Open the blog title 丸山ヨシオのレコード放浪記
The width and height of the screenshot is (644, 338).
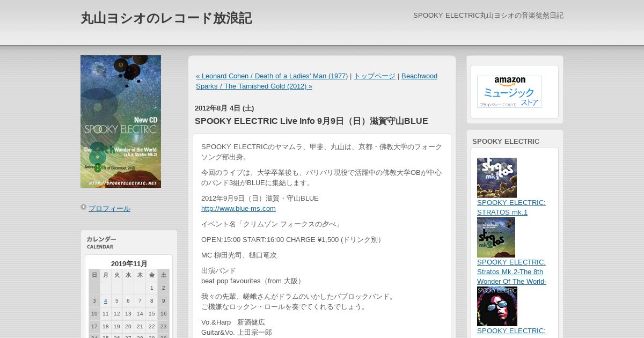click(x=166, y=18)
